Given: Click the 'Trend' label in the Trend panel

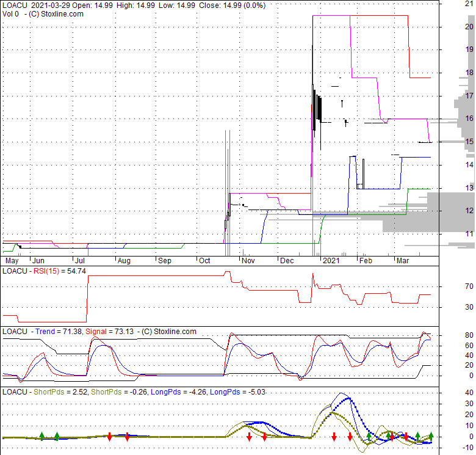Looking at the screenshot, I should 45,332.
